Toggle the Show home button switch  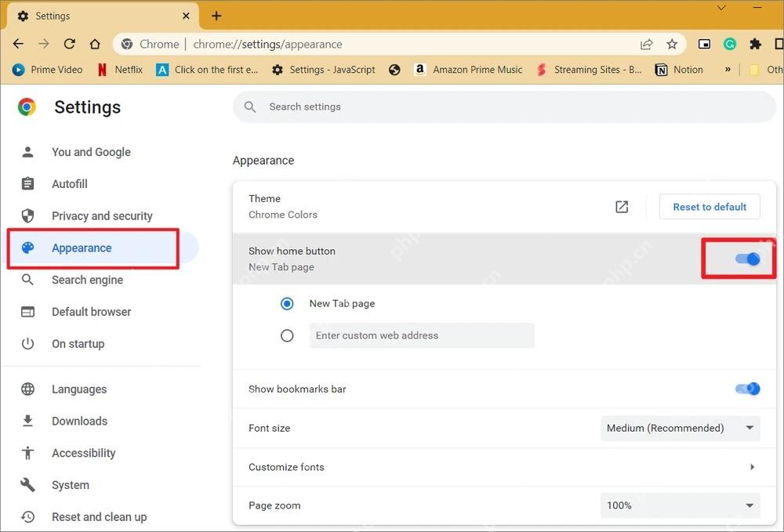point(747,259)
